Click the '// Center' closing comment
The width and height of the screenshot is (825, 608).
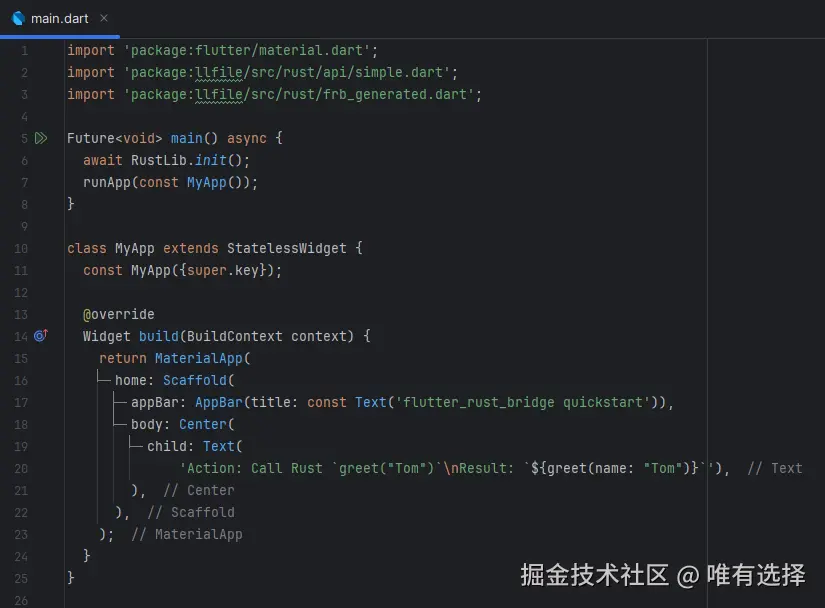click(x=199, y=490)
